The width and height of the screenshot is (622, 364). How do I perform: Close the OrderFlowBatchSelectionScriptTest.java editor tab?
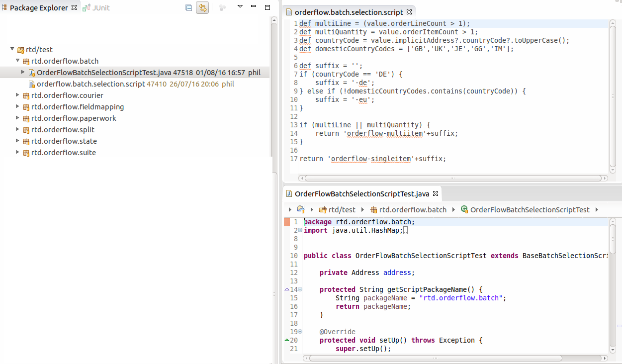click(x=436, y=193)
